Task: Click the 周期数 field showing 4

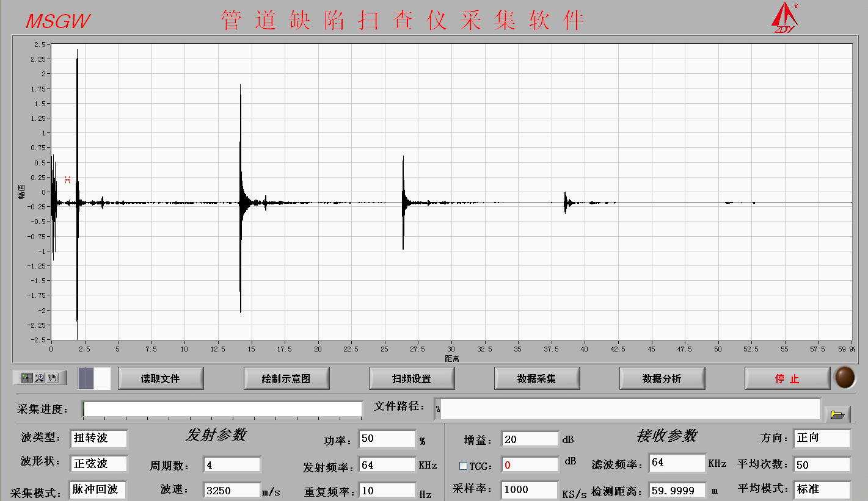Action: click(232, 465)
